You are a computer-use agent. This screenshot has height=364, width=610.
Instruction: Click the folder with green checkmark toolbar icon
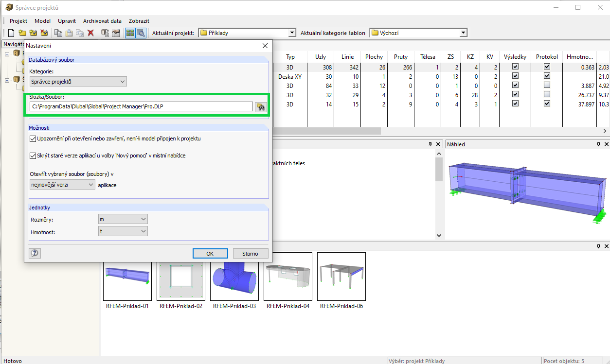click(x=33, y=33)
